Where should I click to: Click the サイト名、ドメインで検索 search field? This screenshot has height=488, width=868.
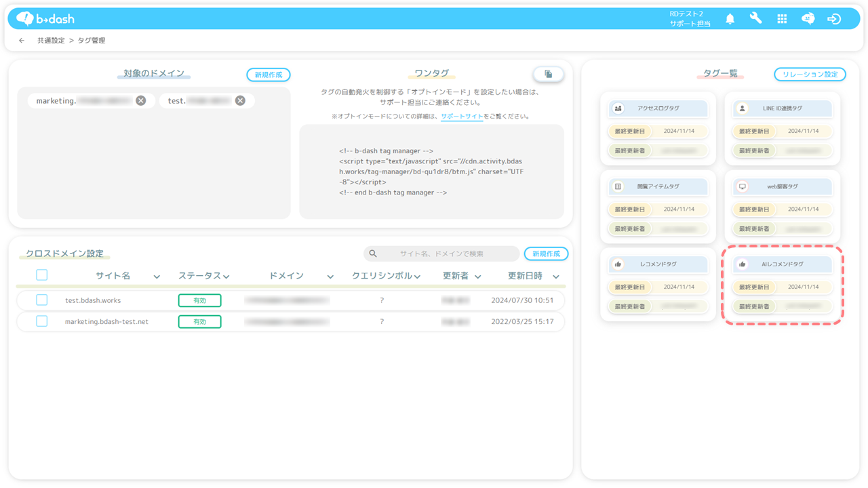coord(441,253)
